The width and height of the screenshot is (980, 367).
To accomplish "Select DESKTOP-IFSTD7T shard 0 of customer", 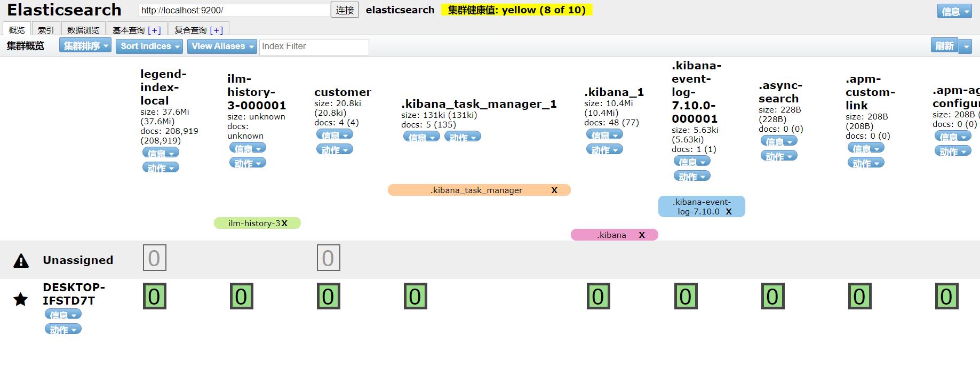I will pos(329,297).
